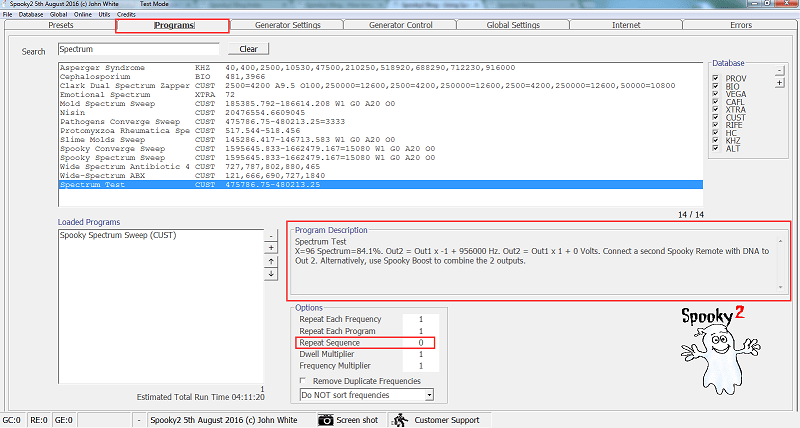Toggle the BIO database checkbox
The image size is (800, 428).
click(715, 86)
